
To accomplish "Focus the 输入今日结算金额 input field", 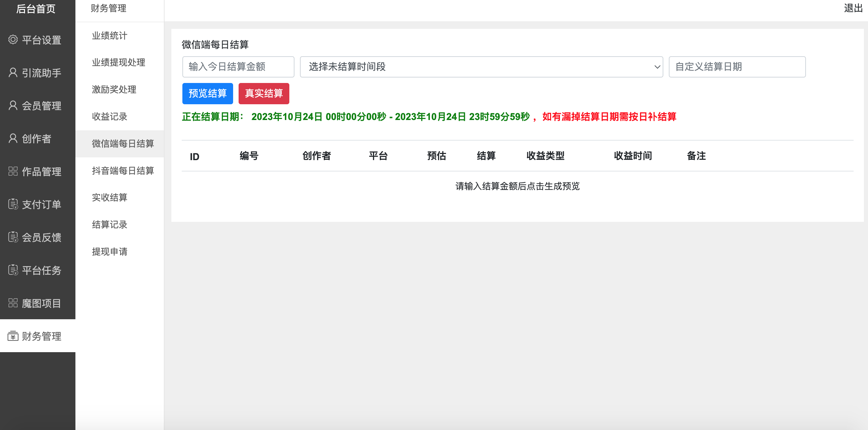I will tap(238, 67).
